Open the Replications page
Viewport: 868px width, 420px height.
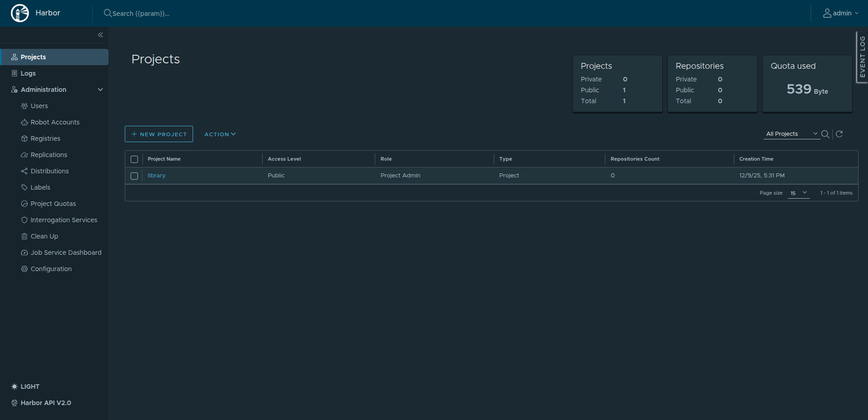(x=48, y=154)
